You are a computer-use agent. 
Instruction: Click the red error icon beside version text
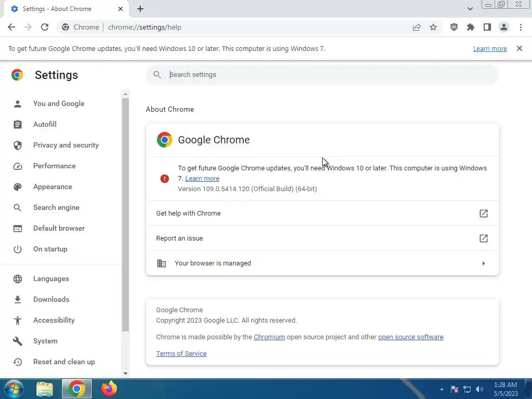pyautogui.click(x=165, y=179)
